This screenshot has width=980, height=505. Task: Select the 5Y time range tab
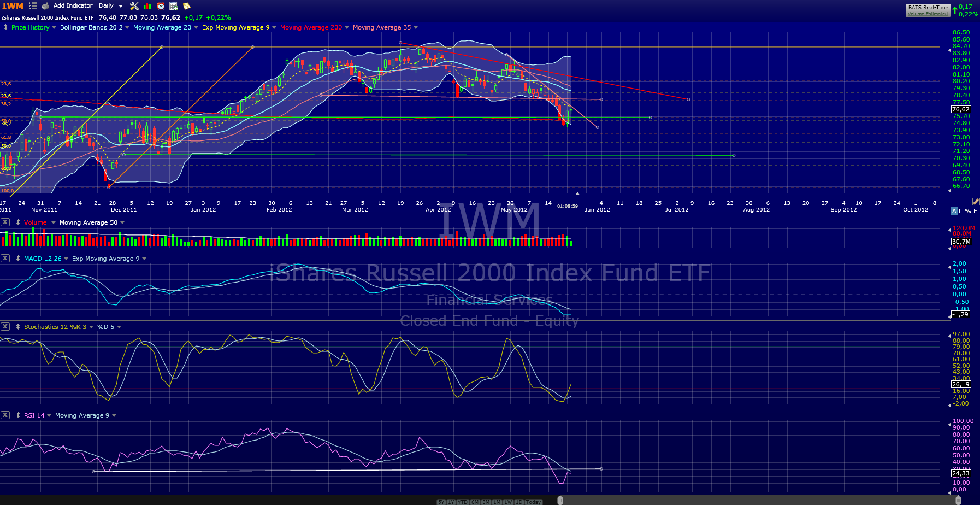pyautogui.click(x=441, y=502)
